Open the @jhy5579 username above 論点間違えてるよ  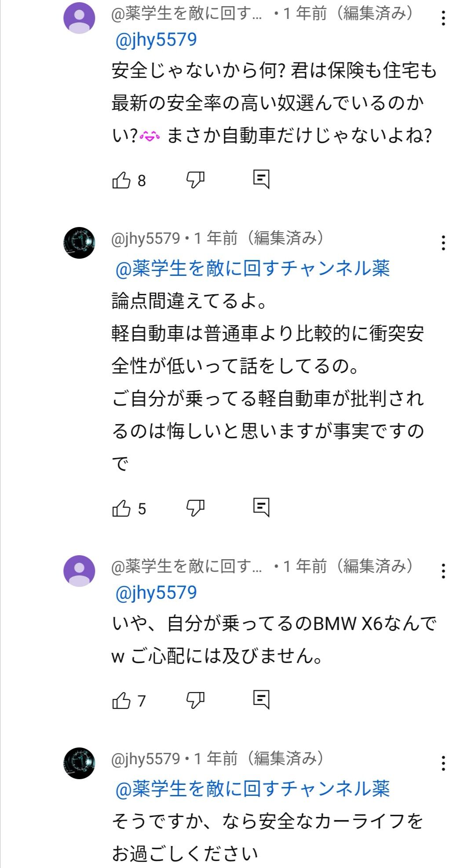pos(146,238)
